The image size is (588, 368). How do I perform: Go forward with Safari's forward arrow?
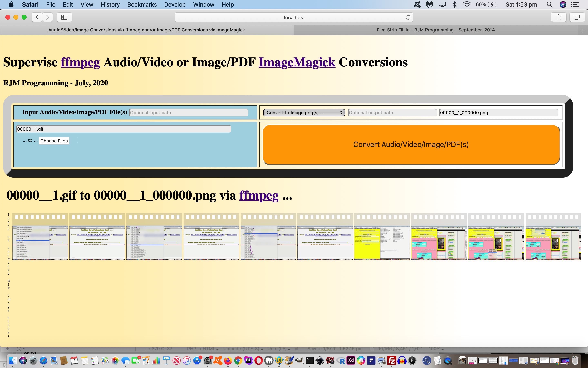48,17
